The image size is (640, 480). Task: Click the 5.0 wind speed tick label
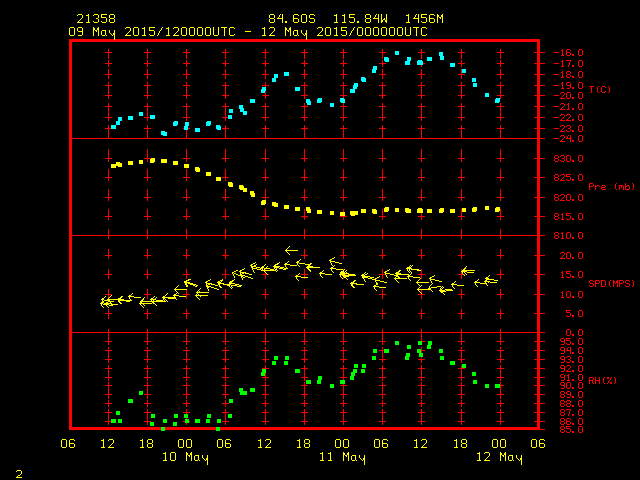(x=574, y=314)
